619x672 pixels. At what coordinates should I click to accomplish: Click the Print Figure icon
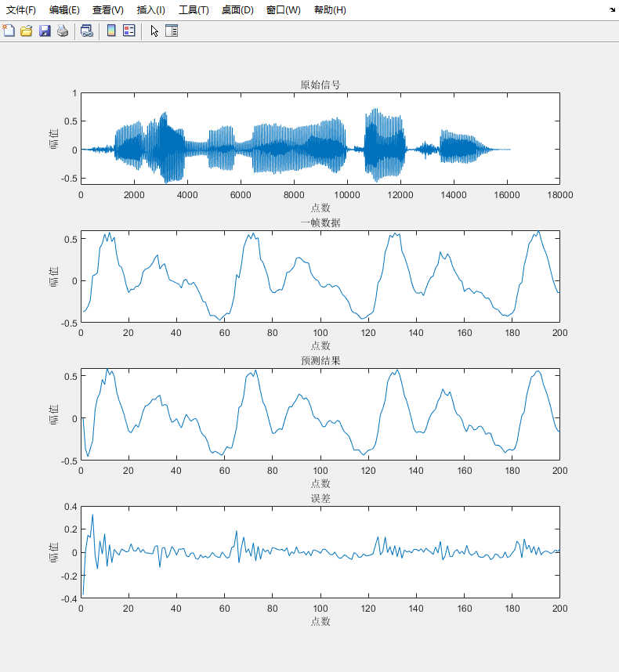(x=63, y=31)
